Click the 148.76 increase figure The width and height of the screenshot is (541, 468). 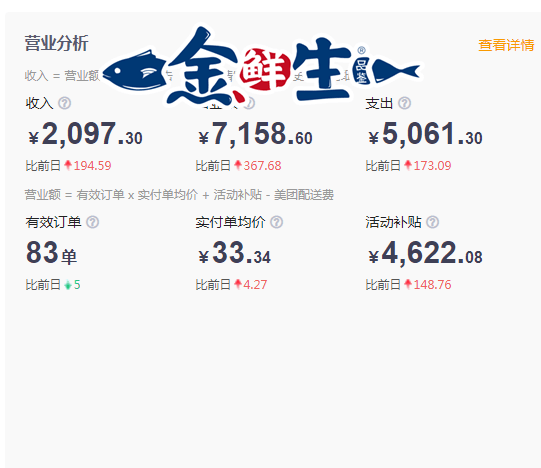coord(432,285)
